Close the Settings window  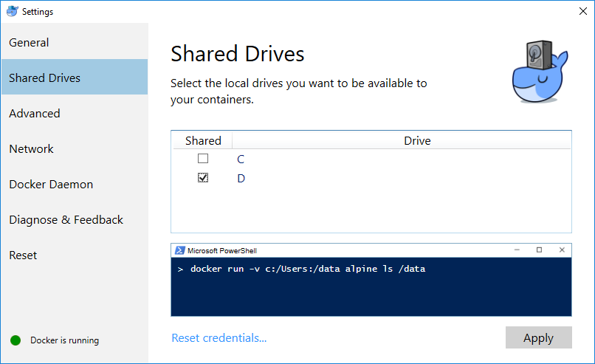click(x=583, y=11)
